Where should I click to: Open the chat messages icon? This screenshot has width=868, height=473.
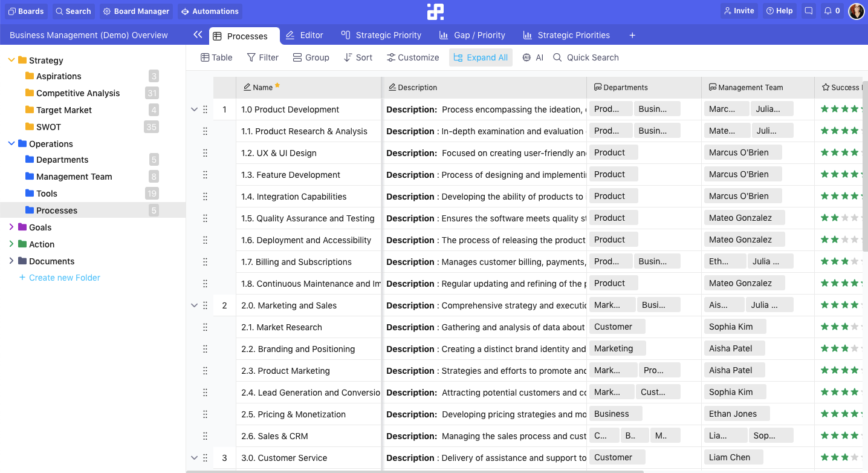click(x=808, y=11)
